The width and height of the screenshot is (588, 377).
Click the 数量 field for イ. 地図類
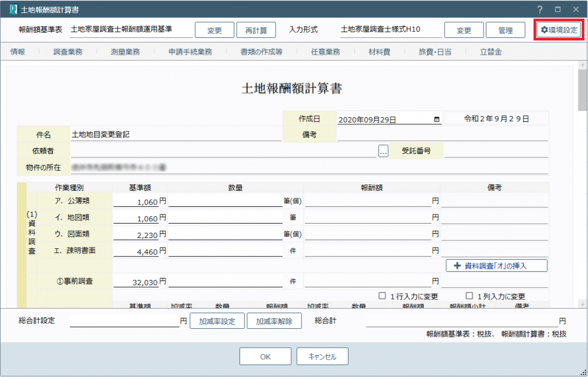tap(225, 218)
